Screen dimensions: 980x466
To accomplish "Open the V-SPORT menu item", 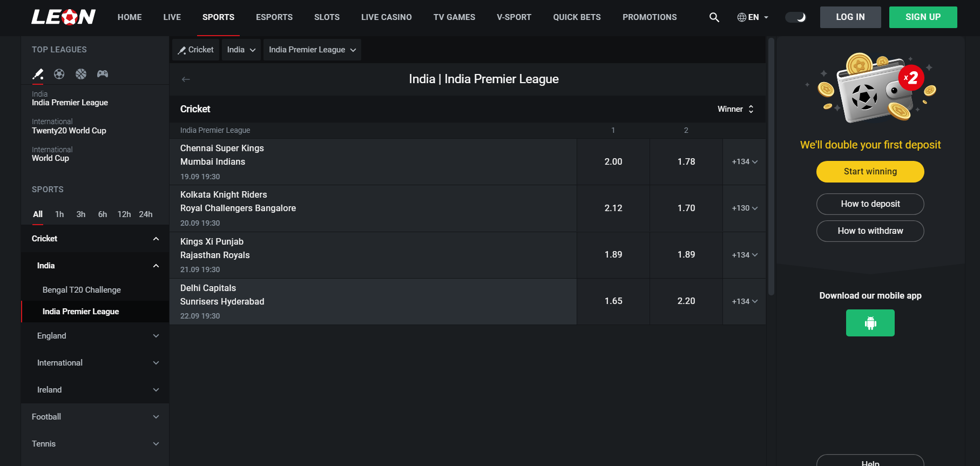I will (514, 17).
